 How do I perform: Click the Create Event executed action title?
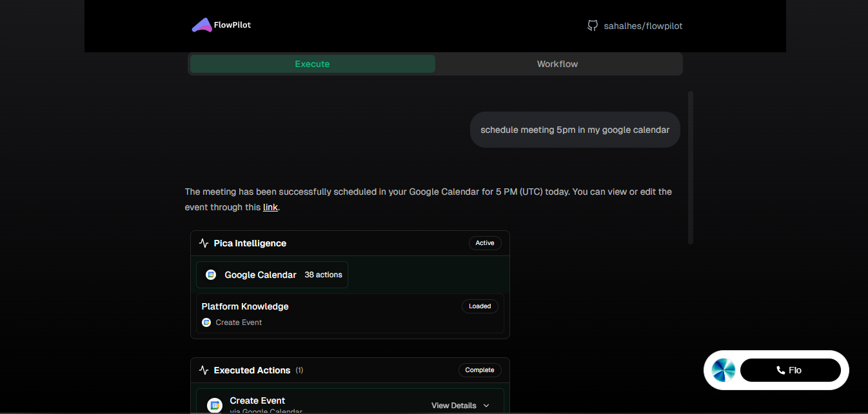pyautogui.click(x=257, y=400)
